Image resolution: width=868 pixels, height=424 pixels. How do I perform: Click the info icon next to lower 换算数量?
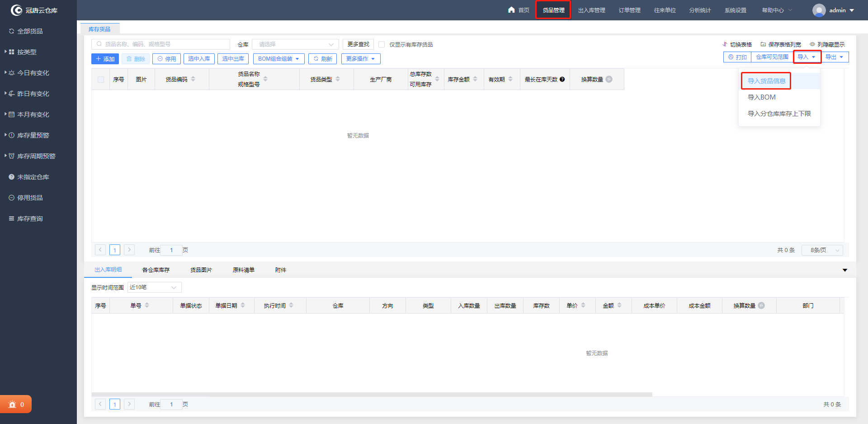(761, 305)
